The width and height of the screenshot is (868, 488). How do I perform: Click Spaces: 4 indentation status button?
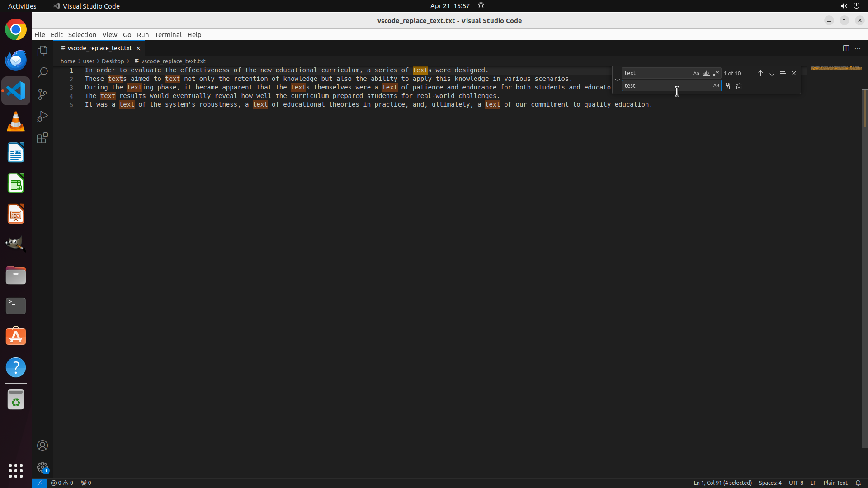[769, 483]
